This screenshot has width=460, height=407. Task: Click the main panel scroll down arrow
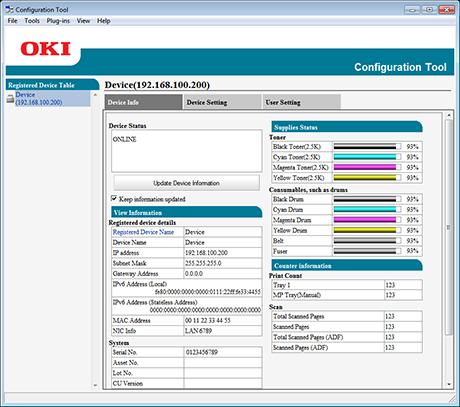pos(449,384)
